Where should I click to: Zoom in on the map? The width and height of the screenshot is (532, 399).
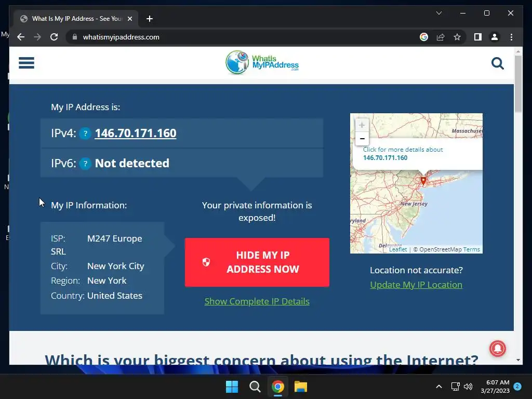point(362,125)
